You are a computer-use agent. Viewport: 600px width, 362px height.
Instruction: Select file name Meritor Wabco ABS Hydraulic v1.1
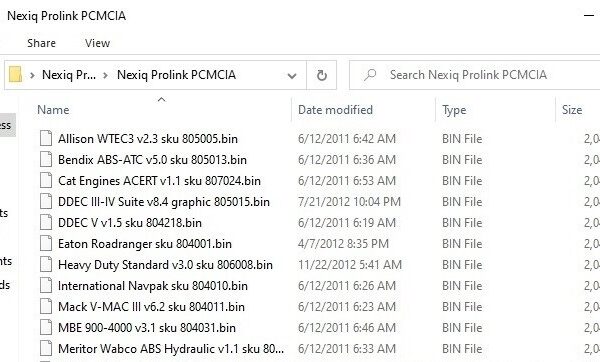171,349
